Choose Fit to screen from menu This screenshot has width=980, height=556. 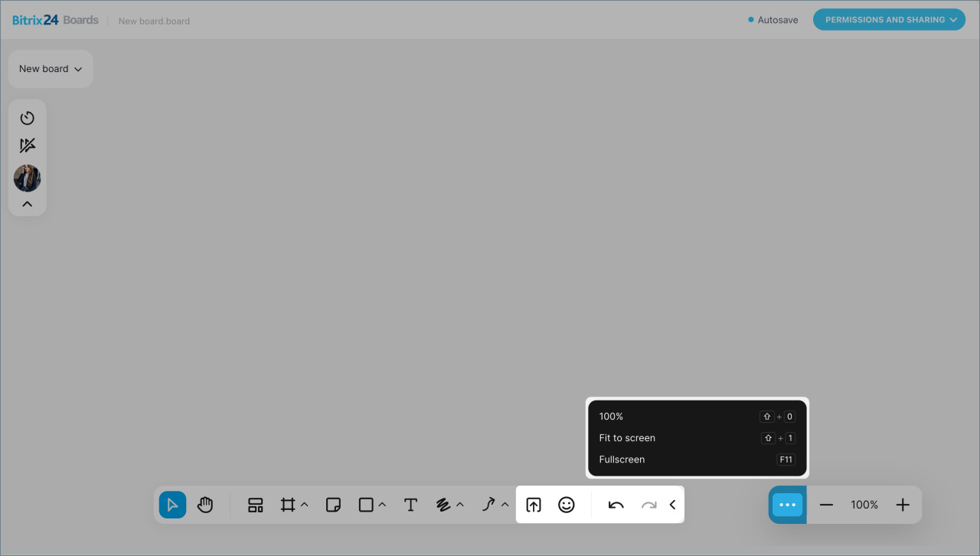tap(627, 438)
